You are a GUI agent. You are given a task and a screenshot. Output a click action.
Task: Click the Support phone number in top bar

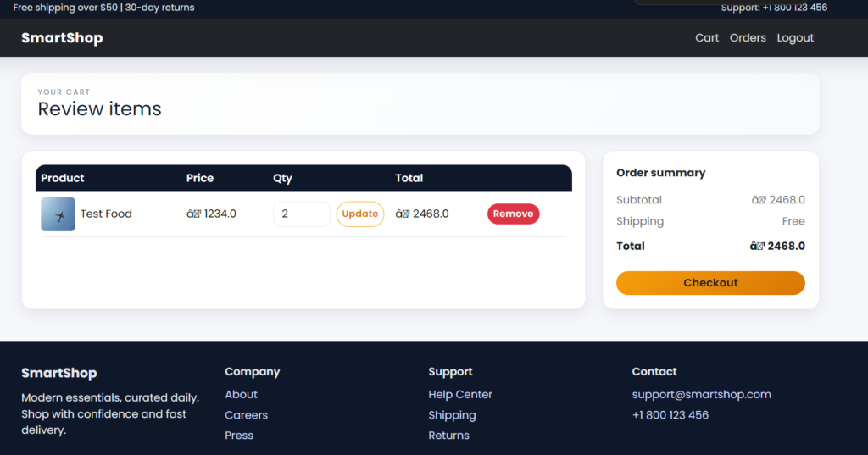[774, 8]
